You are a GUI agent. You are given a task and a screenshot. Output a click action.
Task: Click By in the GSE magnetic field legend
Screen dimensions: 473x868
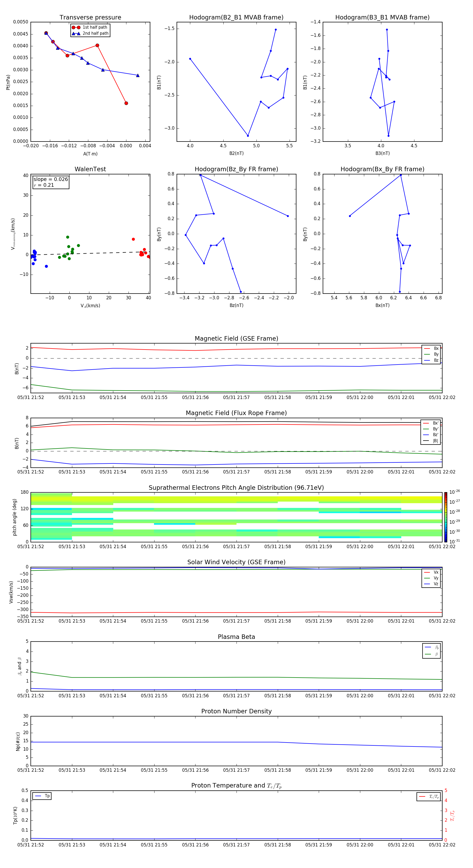tap(431, 355)
